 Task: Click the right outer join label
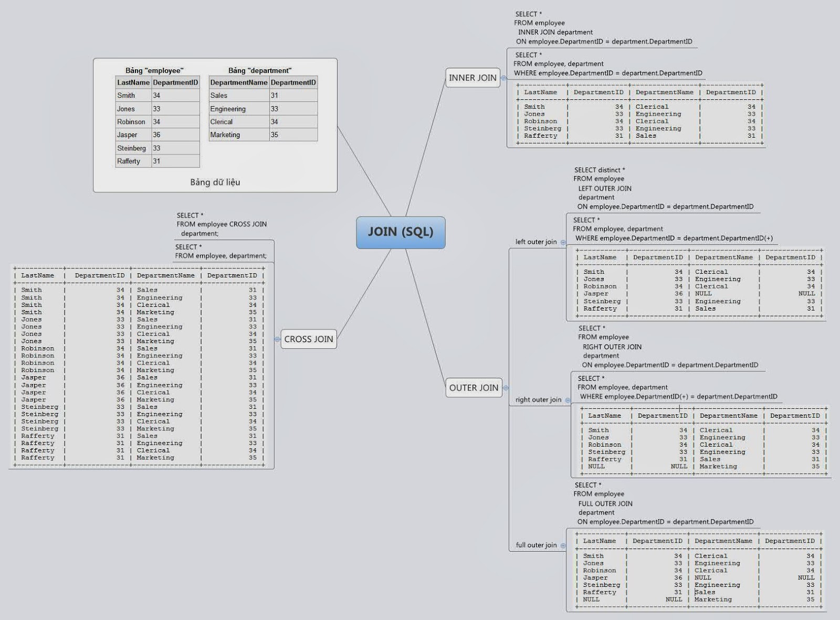539,399
